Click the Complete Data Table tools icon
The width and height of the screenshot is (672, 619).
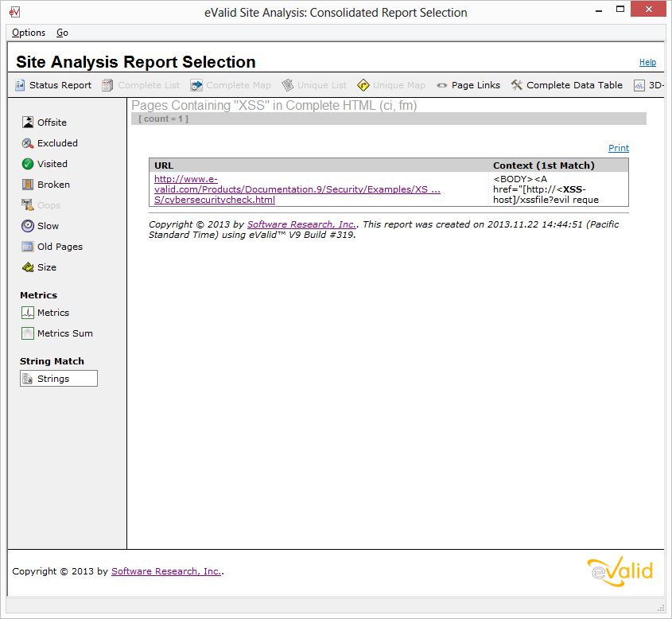tap(516, 85)
